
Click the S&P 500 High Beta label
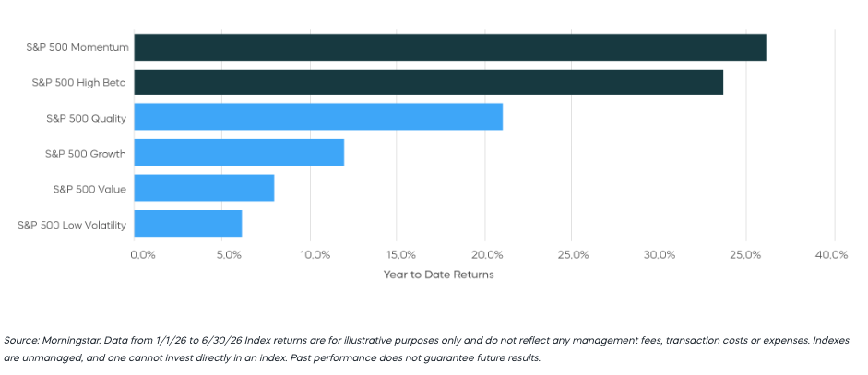point(79,82)
